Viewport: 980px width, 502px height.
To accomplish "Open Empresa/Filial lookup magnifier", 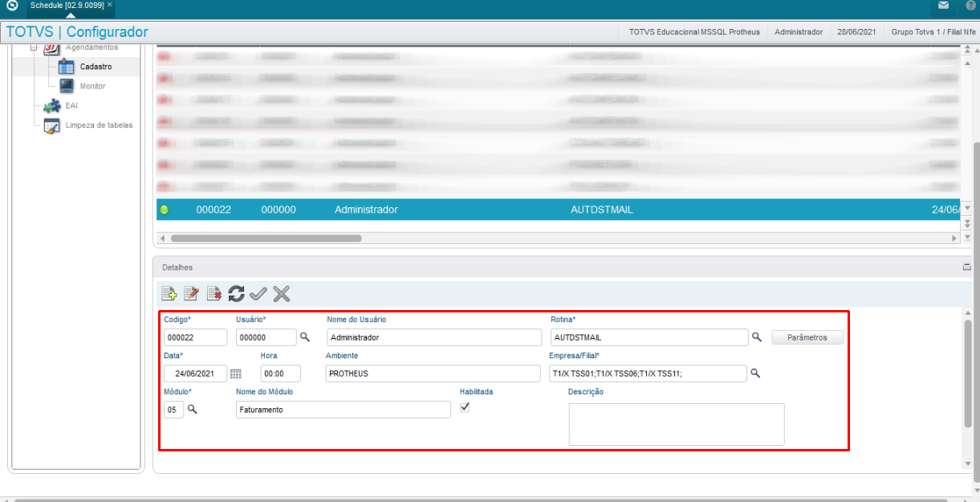I will pos(755,373).
